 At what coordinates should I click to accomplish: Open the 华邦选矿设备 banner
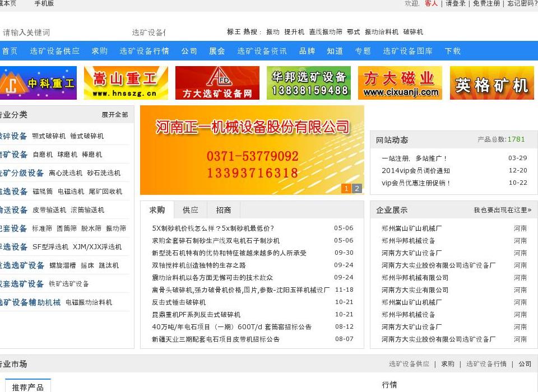coord(309,83)
